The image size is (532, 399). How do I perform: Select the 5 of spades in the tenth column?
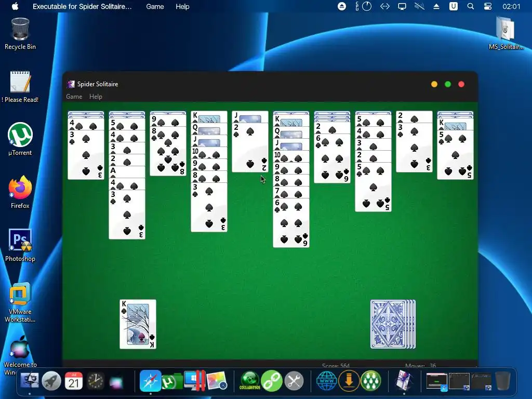tap(455, 155)
